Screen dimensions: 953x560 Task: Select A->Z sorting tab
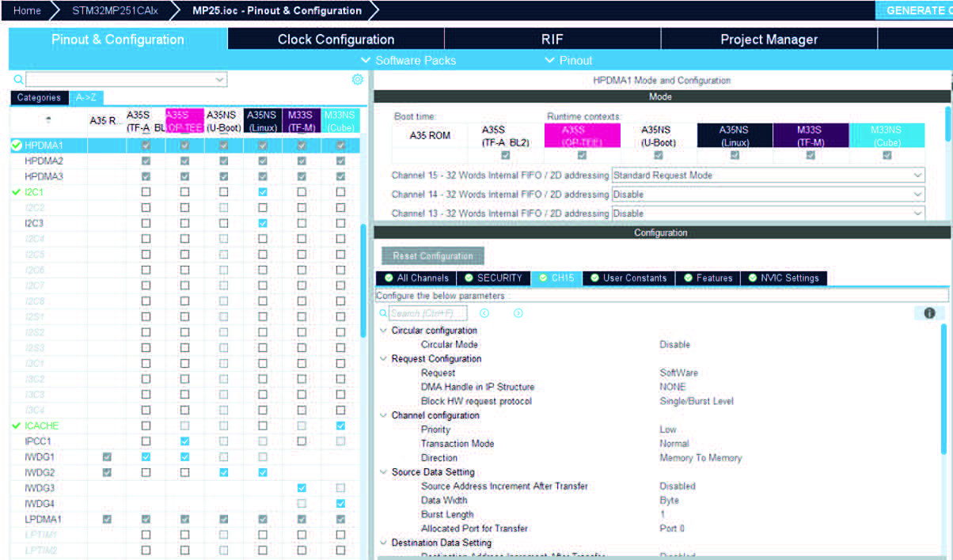click(86, 98)
